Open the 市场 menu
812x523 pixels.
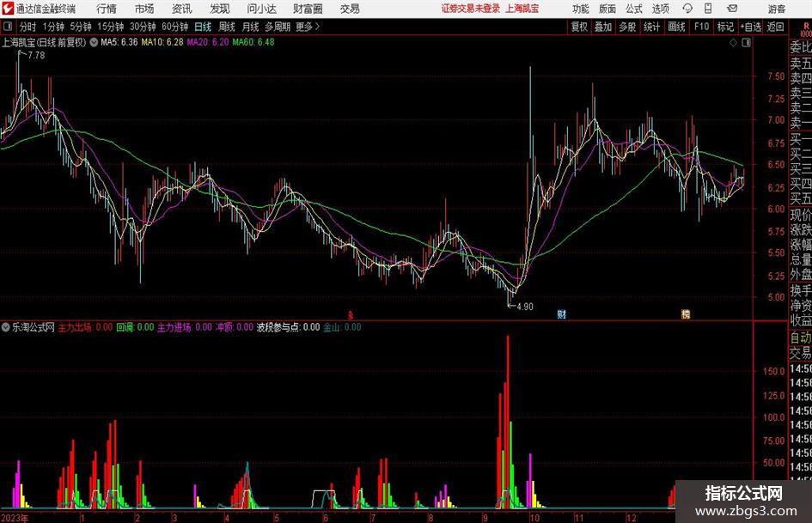(144, 9)
